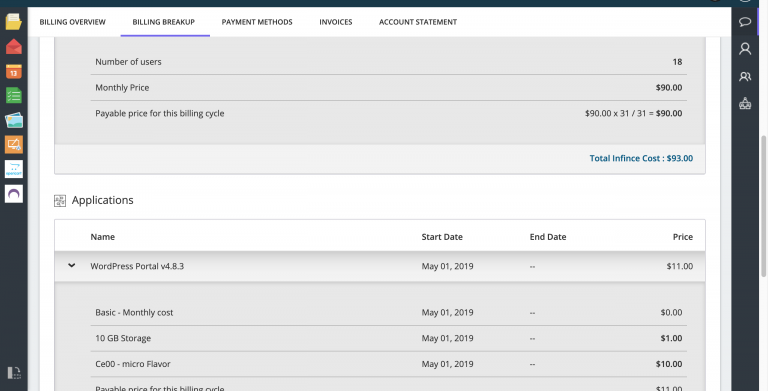768x391 pixels.
Task: Open the yellow folder files app
Action: (x=14, y=22)
